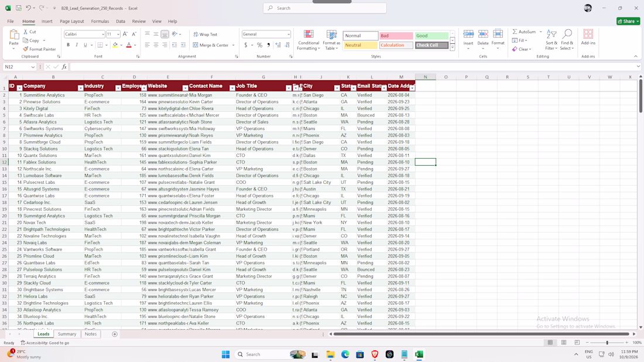
Task: Open Find & Select magnifier
Action: [x=567, y=40]
